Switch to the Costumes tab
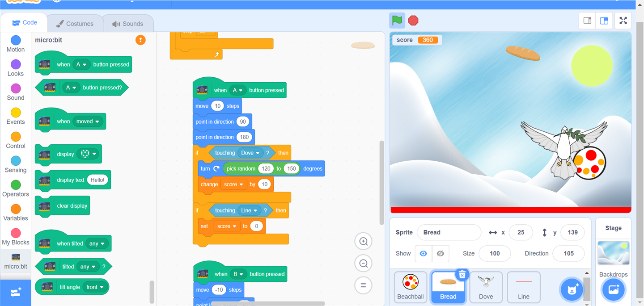644x306 pixels. (x=75, y=24)
